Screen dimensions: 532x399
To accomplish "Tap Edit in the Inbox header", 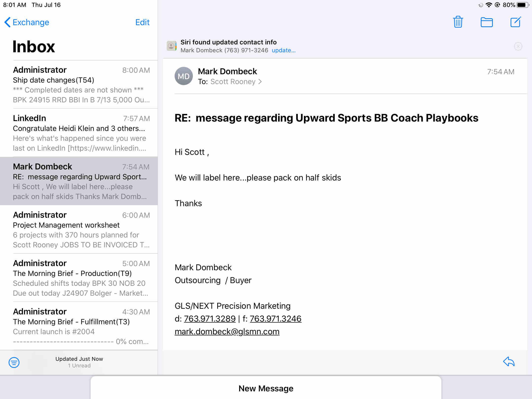I will pyautogui.click(x=142, y=22).
